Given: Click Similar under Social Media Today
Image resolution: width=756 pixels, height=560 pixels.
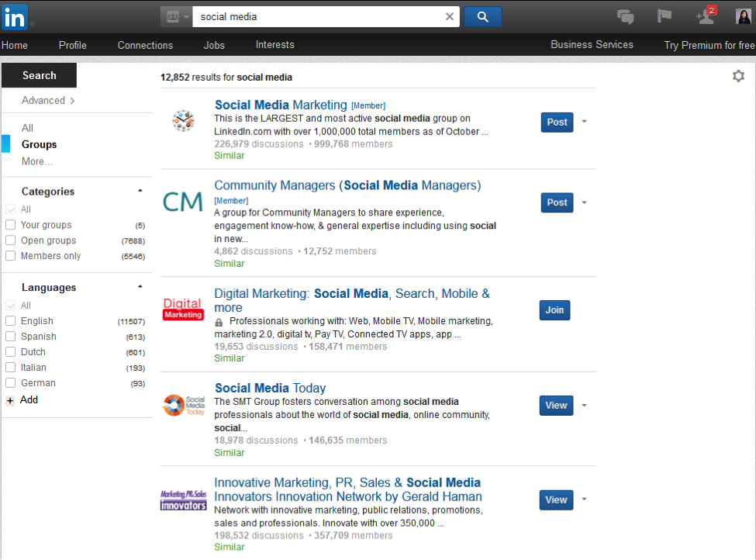Looking at the screenshot, I should click(x=230, y=453).
